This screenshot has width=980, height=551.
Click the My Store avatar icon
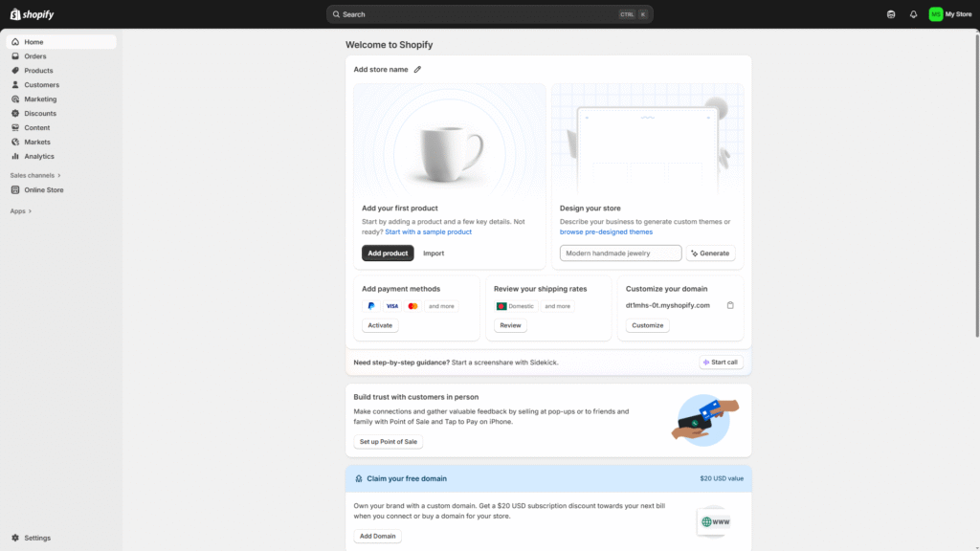[935, 14]
